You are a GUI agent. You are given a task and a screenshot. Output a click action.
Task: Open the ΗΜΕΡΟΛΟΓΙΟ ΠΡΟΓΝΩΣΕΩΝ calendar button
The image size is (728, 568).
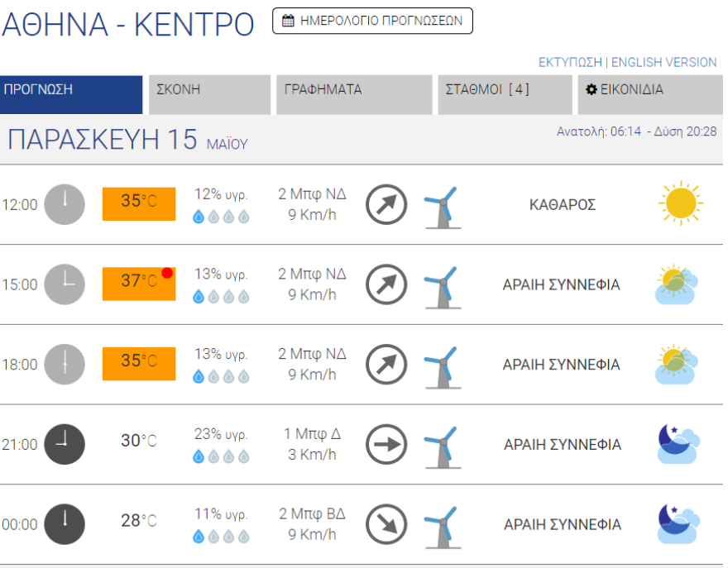[372, 21]
